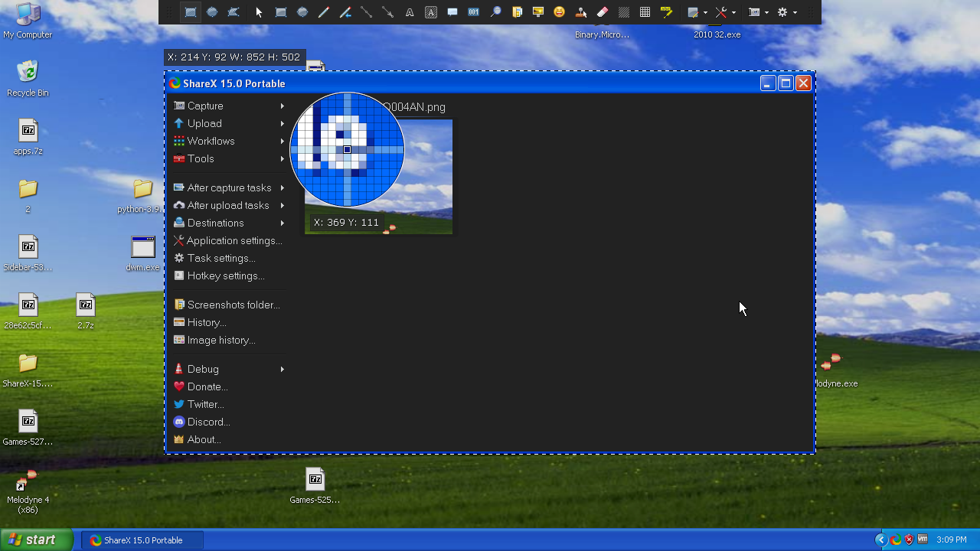Viewport: 980px width, 551px height.
Task: Expand the After upload tasks submenu
Action: pyautogui.click(x=229, y=205)
